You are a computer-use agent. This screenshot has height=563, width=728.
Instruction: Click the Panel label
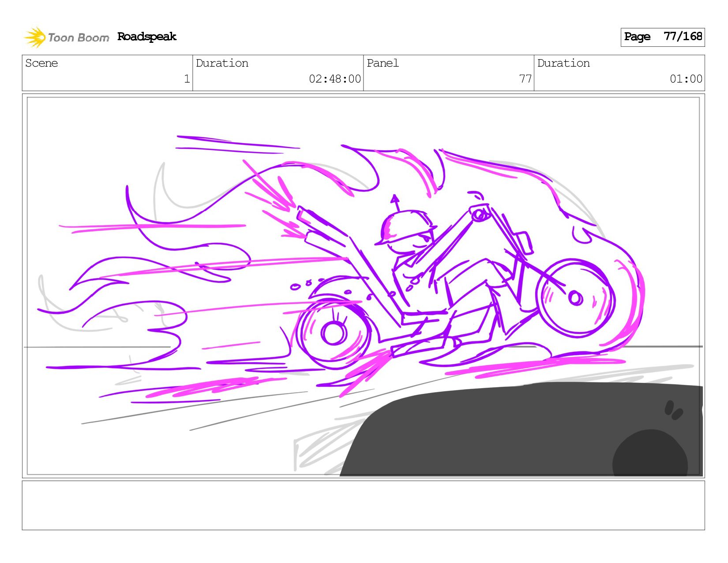[x=383, y=63]
